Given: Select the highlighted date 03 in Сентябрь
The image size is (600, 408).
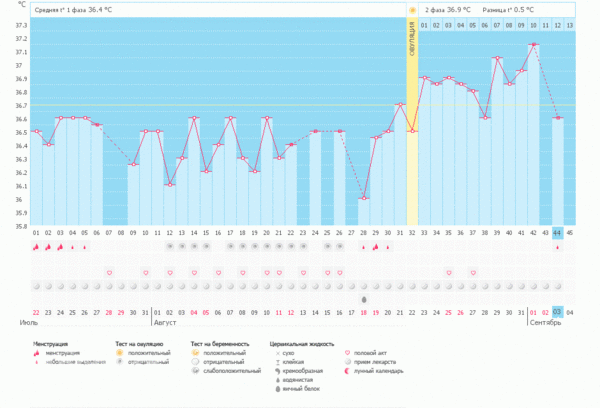Looking at the screenshot, I should click(557, 312).
